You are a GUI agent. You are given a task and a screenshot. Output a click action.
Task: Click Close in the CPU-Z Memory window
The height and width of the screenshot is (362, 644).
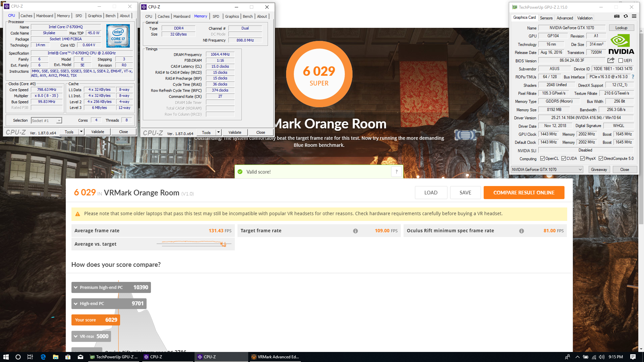261,132
